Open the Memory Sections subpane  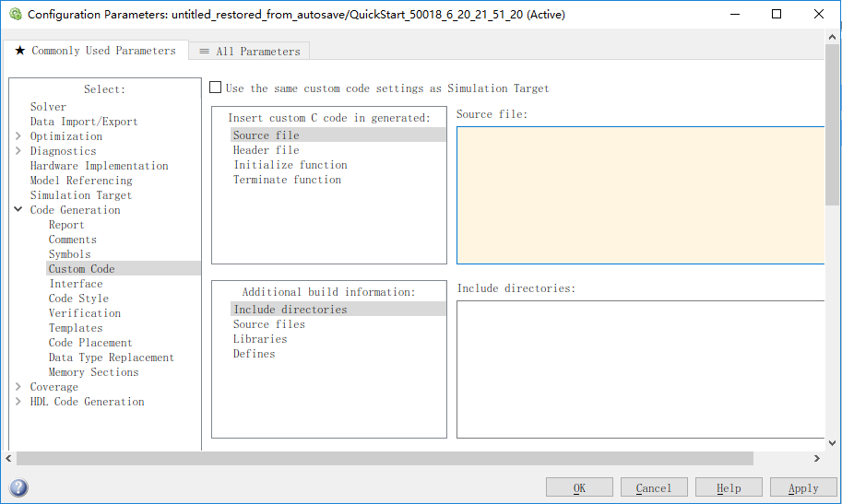(93, 372)
